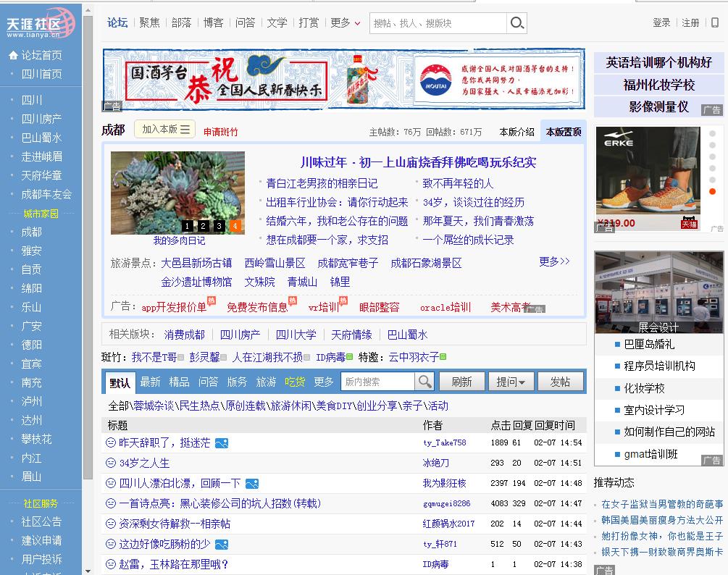
Task: Click the 版内搜索 input field
Action: (x=378, y=382)
